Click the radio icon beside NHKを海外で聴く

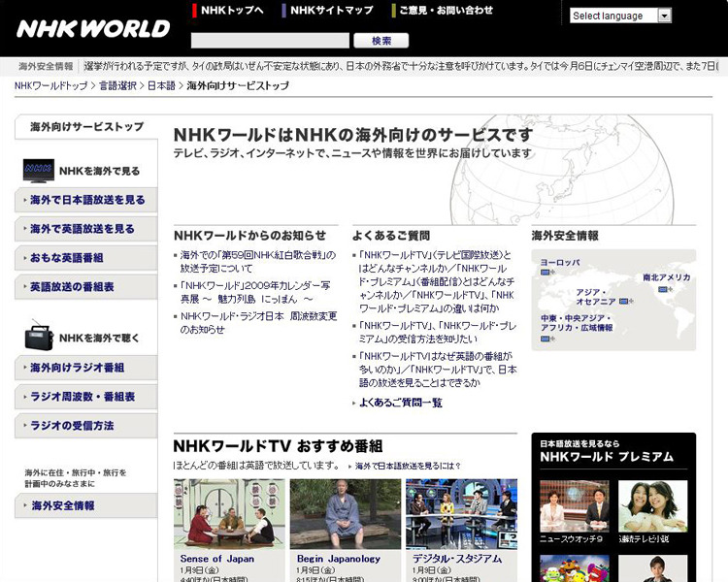coord(39,335)
